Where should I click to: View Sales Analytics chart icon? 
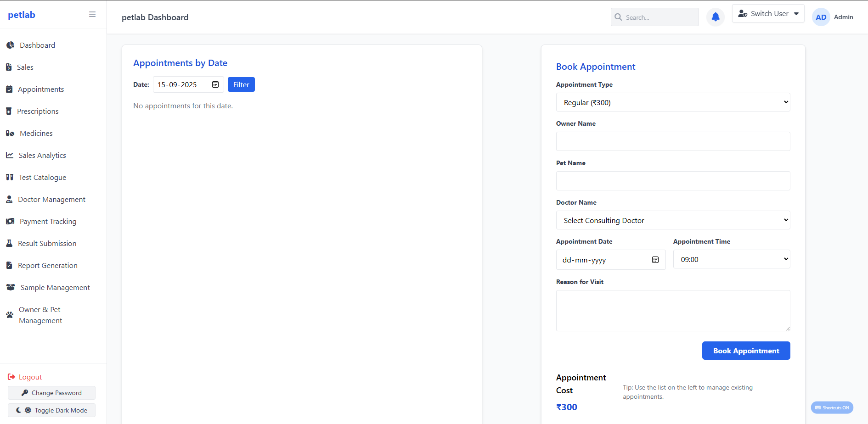point(10,155)
